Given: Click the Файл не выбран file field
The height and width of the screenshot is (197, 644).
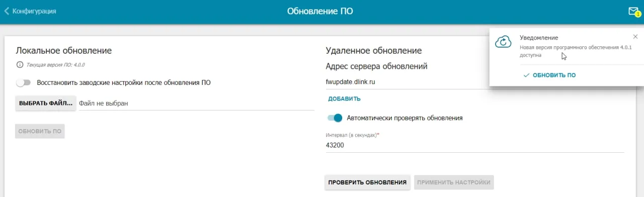Looking at the screenshot, I should click(x=196, y=103).
